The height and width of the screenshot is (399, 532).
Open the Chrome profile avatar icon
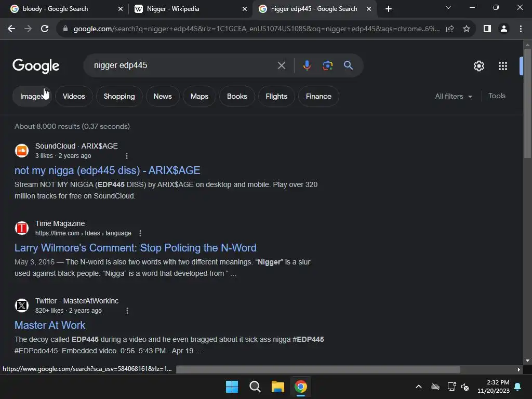tap(504, 29)
